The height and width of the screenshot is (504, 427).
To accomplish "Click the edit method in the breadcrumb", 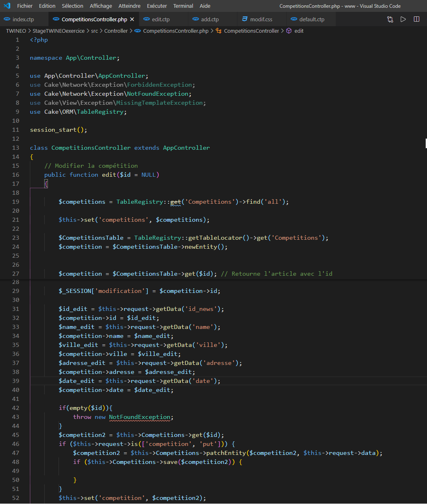I will coord(299,31).
